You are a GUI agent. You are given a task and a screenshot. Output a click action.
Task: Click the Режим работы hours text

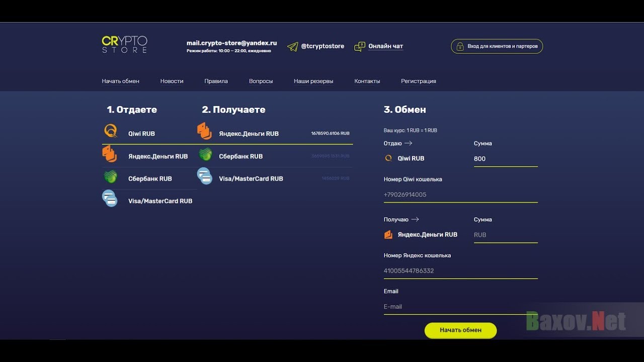click(229, 51)
